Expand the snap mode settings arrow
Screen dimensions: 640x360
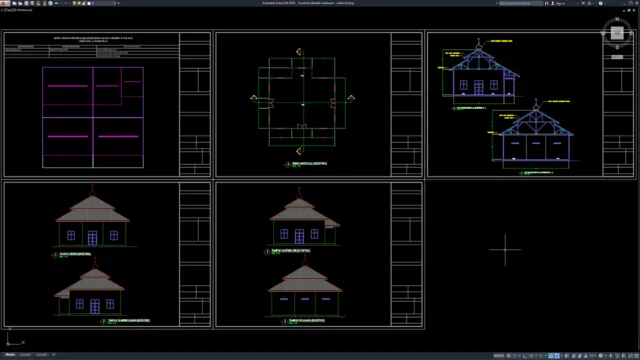click(520, 356)
